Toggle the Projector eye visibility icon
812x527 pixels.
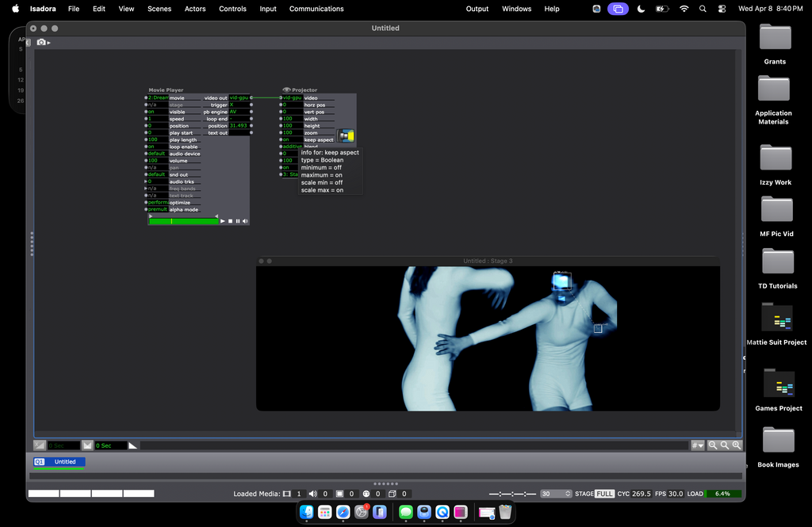point(286,90)
